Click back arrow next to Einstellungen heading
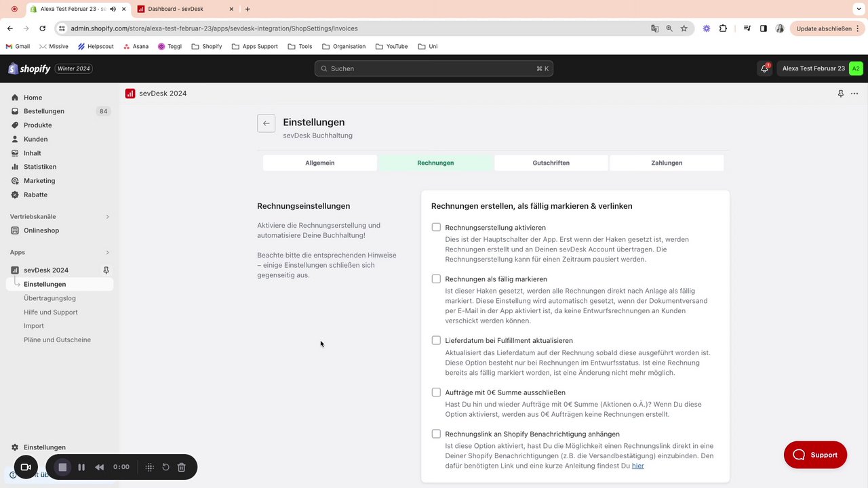The height and width of the screenshot is (488, 868). click(x=266, y=123)
